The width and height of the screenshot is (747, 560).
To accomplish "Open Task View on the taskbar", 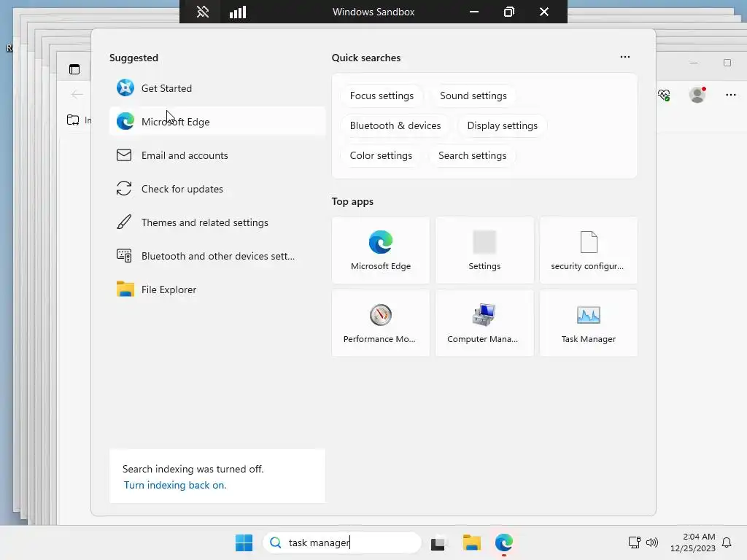I will [438, 543].
